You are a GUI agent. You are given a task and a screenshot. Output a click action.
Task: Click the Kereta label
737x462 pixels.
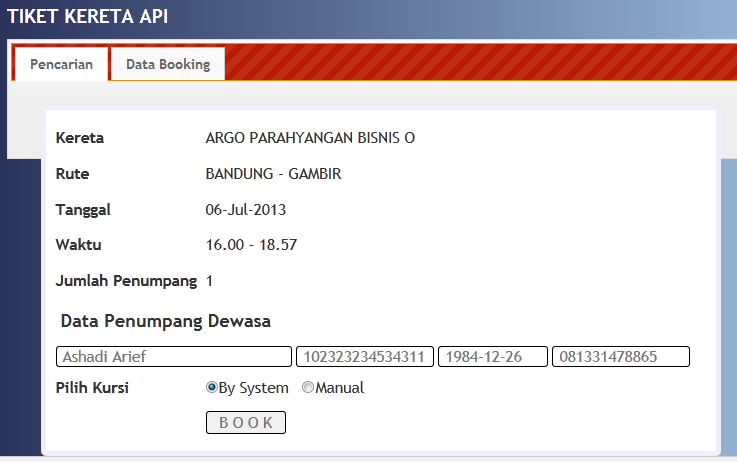tap(80, 138)
